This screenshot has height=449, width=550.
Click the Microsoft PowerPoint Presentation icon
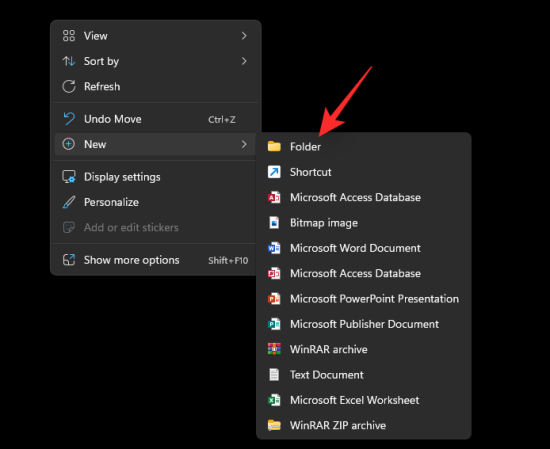(274, 299)
